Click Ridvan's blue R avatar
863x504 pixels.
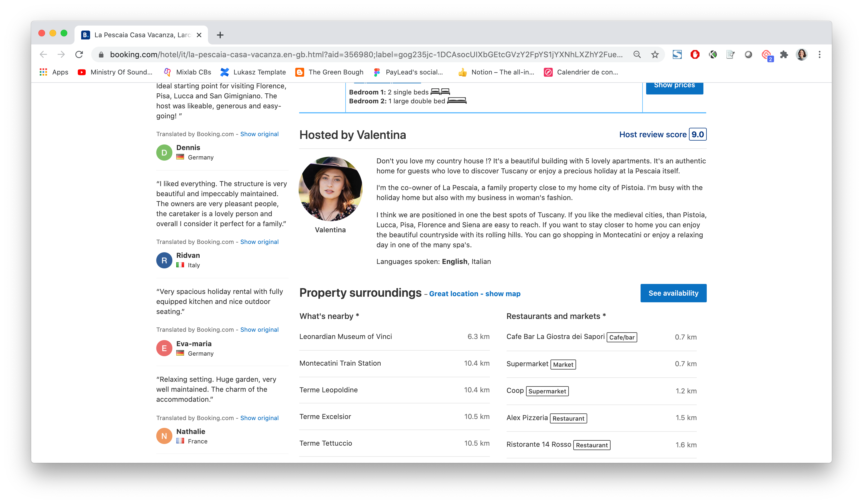pyautogui.click(x=164, y=260)
